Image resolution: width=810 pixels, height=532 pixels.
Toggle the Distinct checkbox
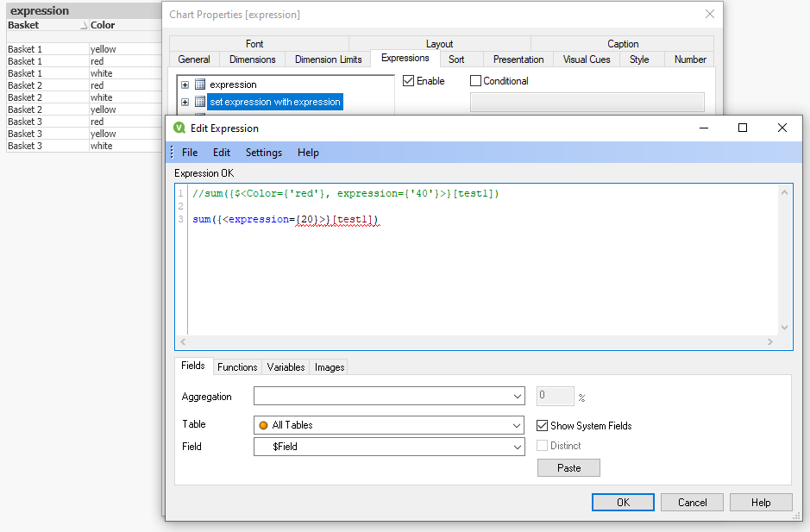pyautogui.click(x=542, y=445)
